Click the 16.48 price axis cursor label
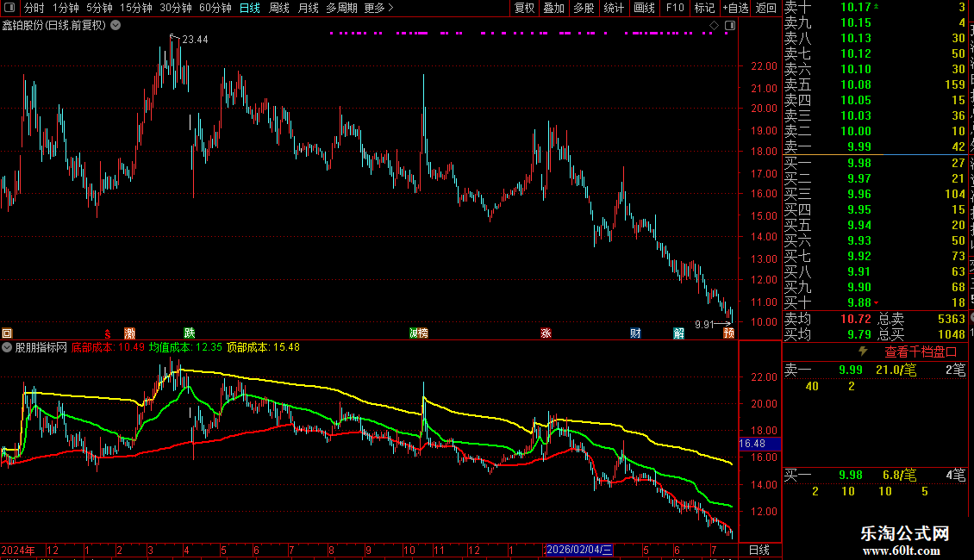This screenshot has height=560, width=974. pos(759,444)
